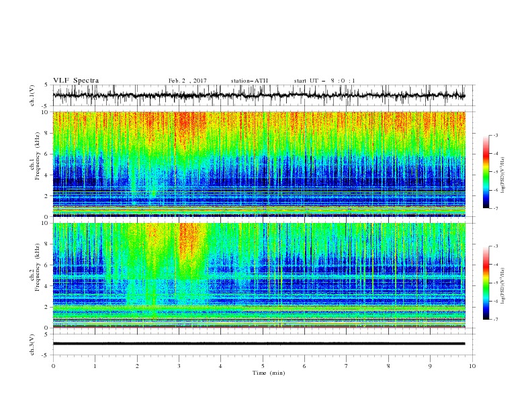Viewport: 532px width, 411px height.
Task: Click the "VLF Spectra" plot title
Action: point(76,81)
